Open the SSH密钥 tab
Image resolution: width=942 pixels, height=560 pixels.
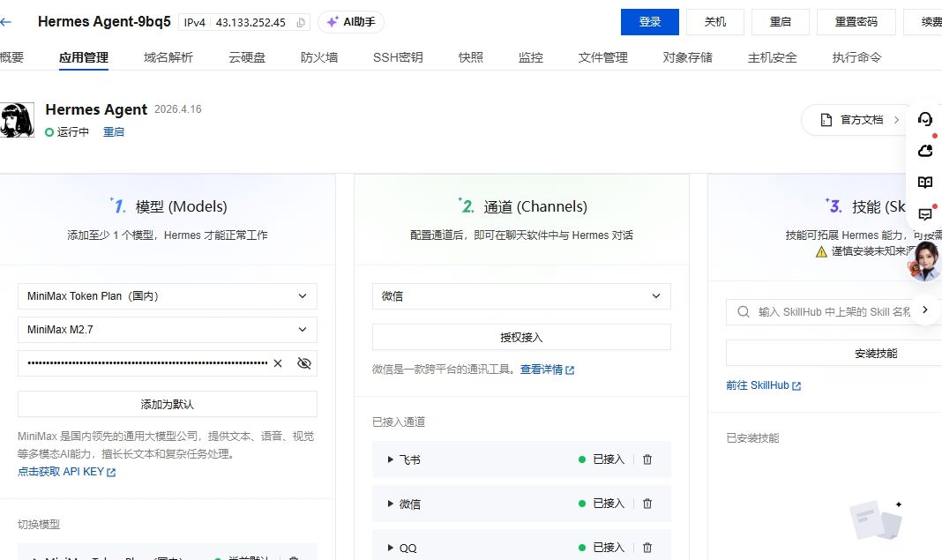tap(398, 57)
